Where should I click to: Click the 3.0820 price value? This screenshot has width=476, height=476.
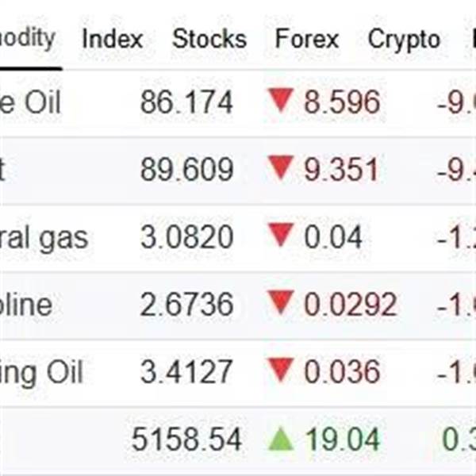pyautogui.click(x=186, y=236)
